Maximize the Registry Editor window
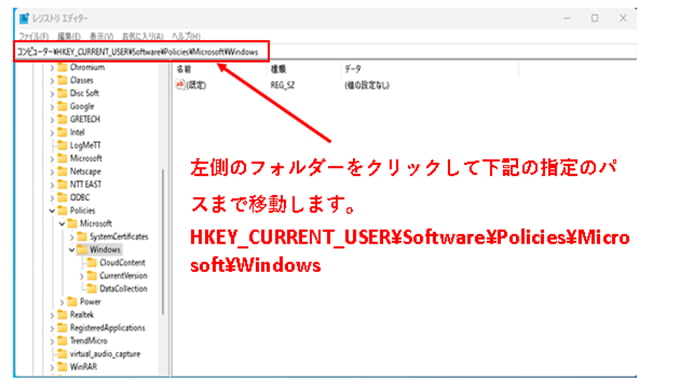 595,18
